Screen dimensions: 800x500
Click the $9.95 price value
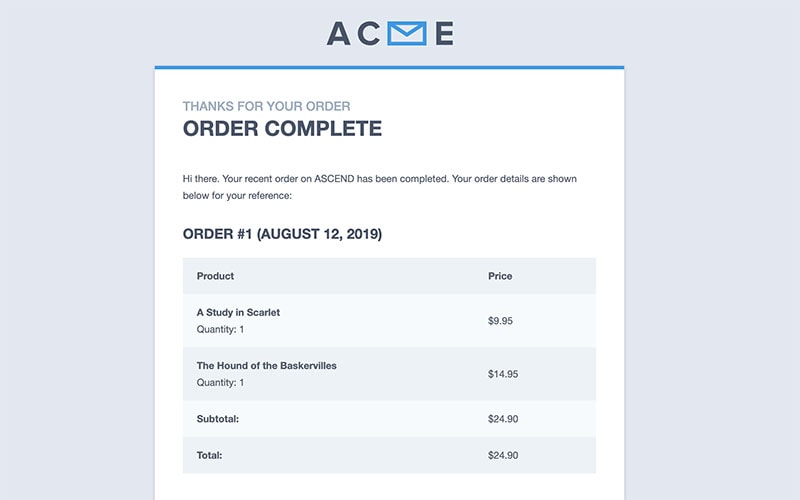500,321
